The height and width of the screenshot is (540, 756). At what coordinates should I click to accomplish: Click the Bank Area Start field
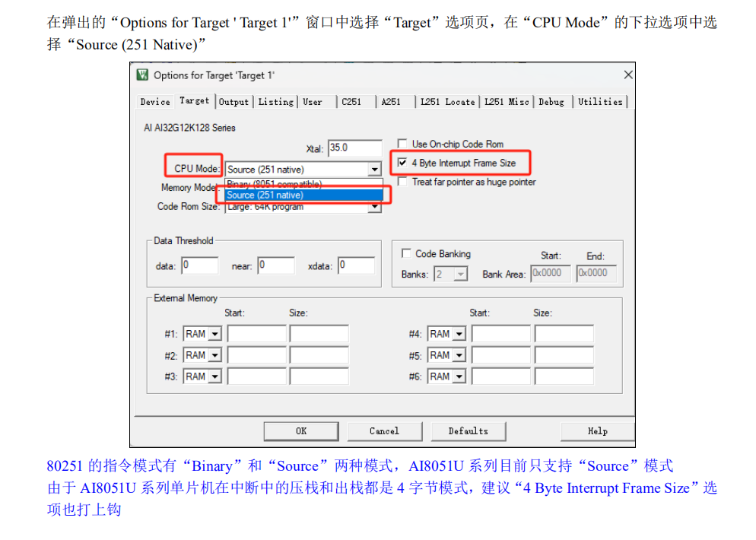(x=550, y=273)
